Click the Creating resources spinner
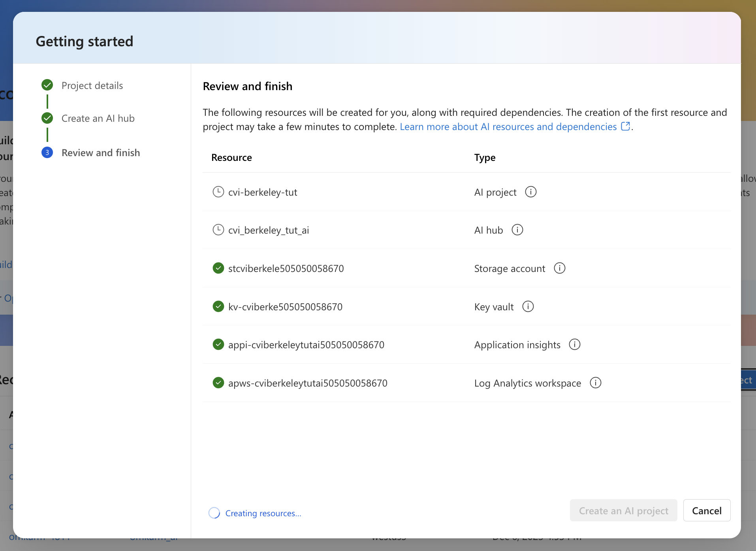The width and height of the screenshot is (756, 551). tap(214, 513)
